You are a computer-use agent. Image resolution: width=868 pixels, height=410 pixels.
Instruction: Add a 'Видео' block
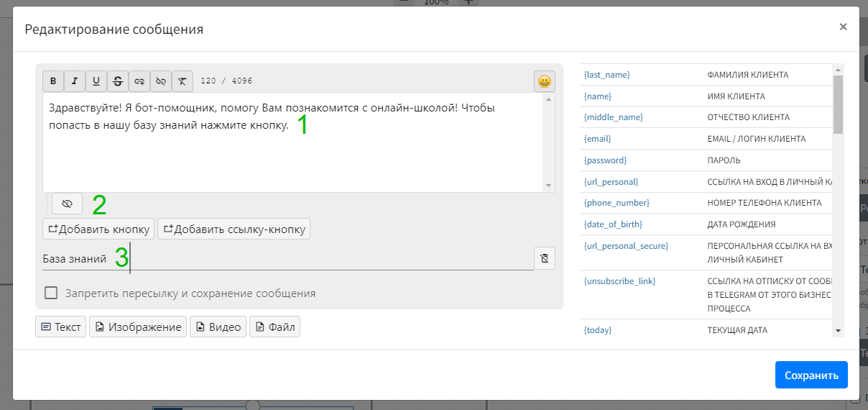coord(218,327)
